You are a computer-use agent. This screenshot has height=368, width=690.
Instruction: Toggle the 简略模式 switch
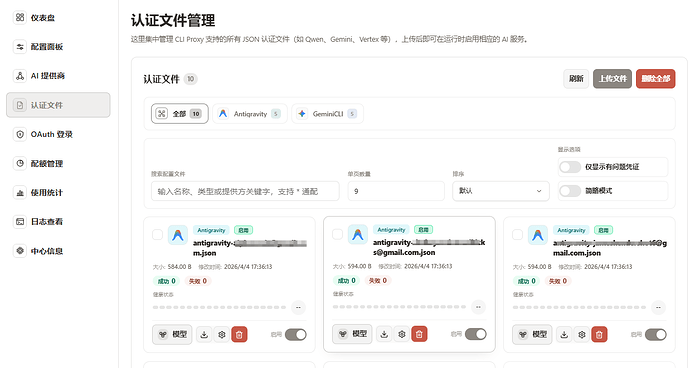pos(570,191)
